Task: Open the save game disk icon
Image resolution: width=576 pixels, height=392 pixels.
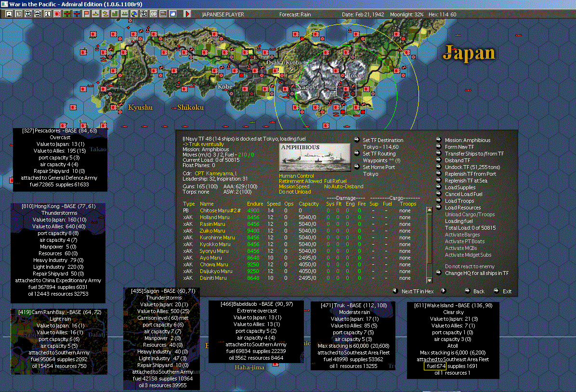Action: pyautogui.click(x=9, y=14)
